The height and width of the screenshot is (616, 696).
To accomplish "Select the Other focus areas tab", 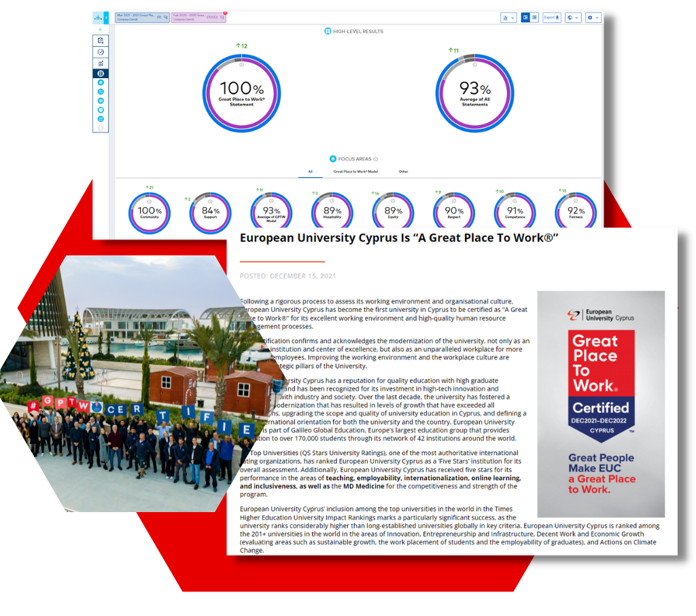I will click(x=403, y=172).
